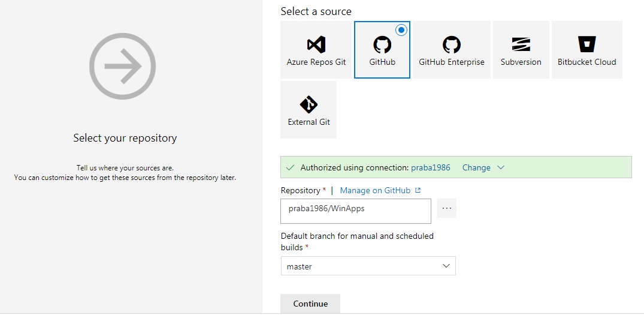This screenshot has width=644, height=315.
Task: Click the selected radio button on GitHub tile
Action: (401, 30)
